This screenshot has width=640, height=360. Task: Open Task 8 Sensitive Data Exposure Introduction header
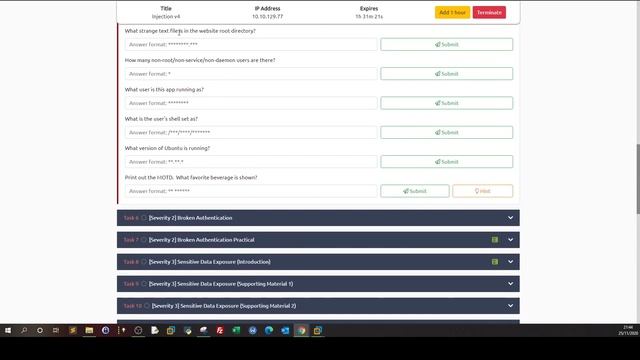(318, 262)
